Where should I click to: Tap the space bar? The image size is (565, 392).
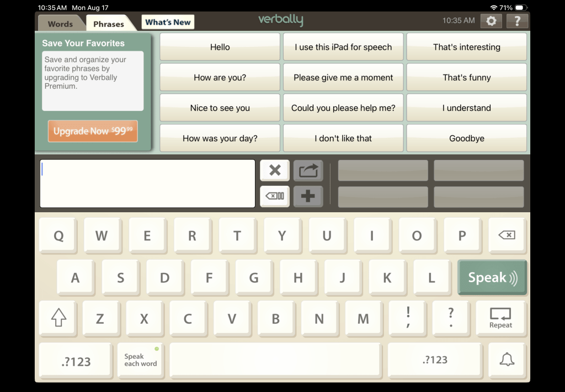pos(275,359)
